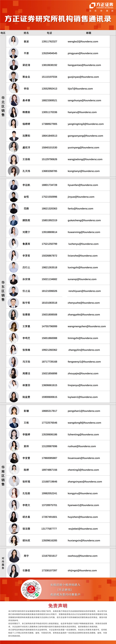This screenshot has height=644, width=116.
Task: Click the 华北区销售 region label
Action: (x=3, y=106)
